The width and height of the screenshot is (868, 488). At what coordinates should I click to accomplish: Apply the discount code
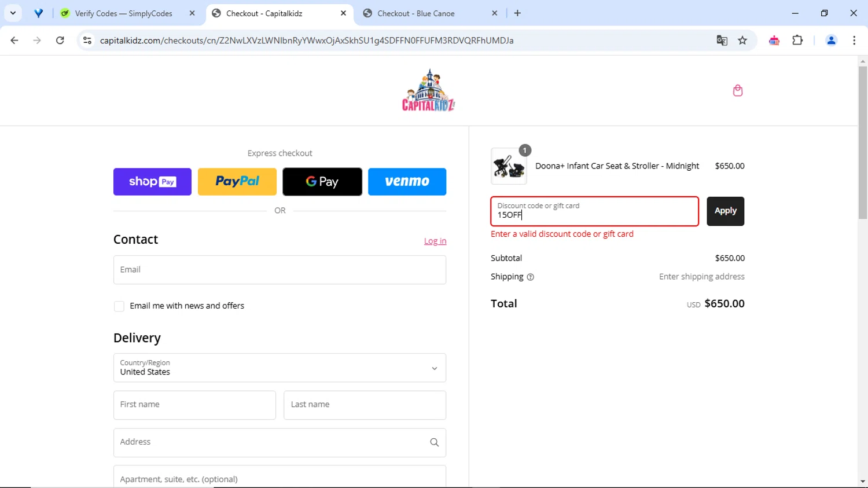725,211
